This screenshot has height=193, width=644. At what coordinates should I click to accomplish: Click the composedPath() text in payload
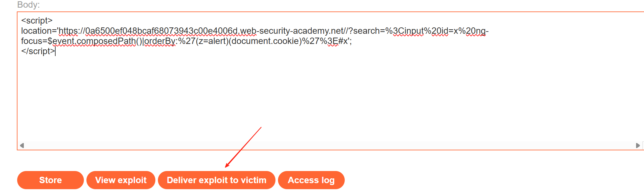[110, 41]
